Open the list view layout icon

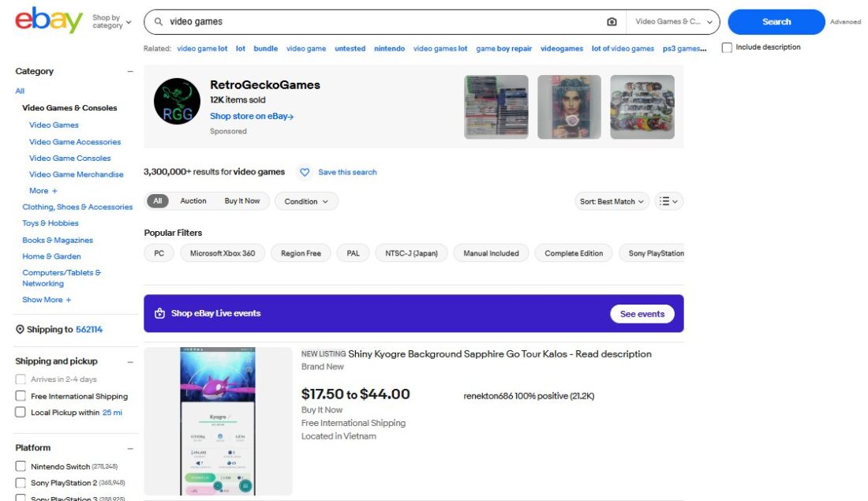pyautogui.click(x=667, y=201)
